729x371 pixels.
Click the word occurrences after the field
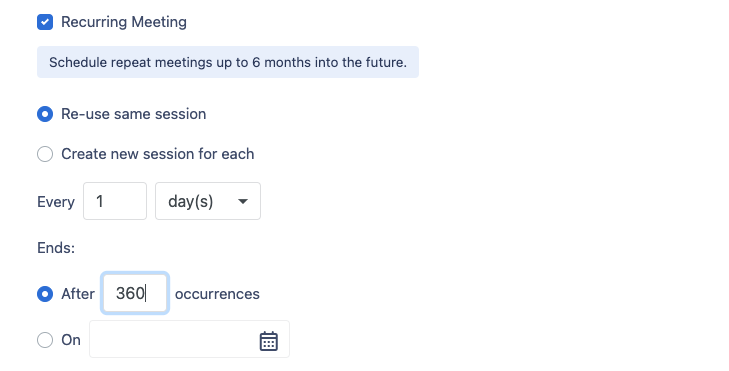(217, 294)
